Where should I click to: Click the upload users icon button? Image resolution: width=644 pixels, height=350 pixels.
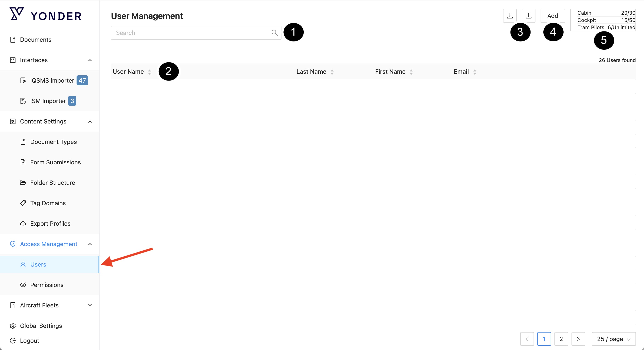[x=528, y=16]
